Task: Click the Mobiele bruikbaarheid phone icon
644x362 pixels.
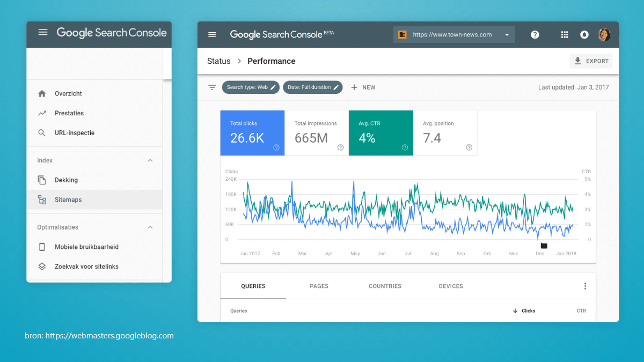Action: (x=43, y=247)
